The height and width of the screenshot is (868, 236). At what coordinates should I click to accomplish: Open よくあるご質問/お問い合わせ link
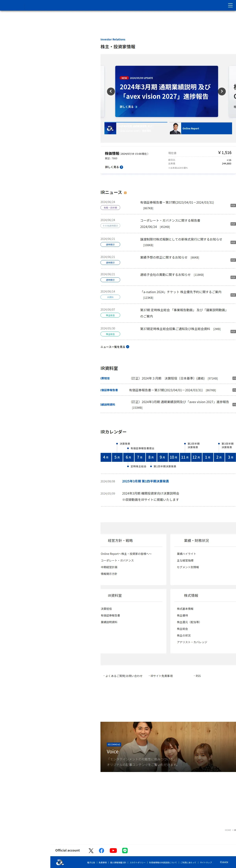point(124,676)
